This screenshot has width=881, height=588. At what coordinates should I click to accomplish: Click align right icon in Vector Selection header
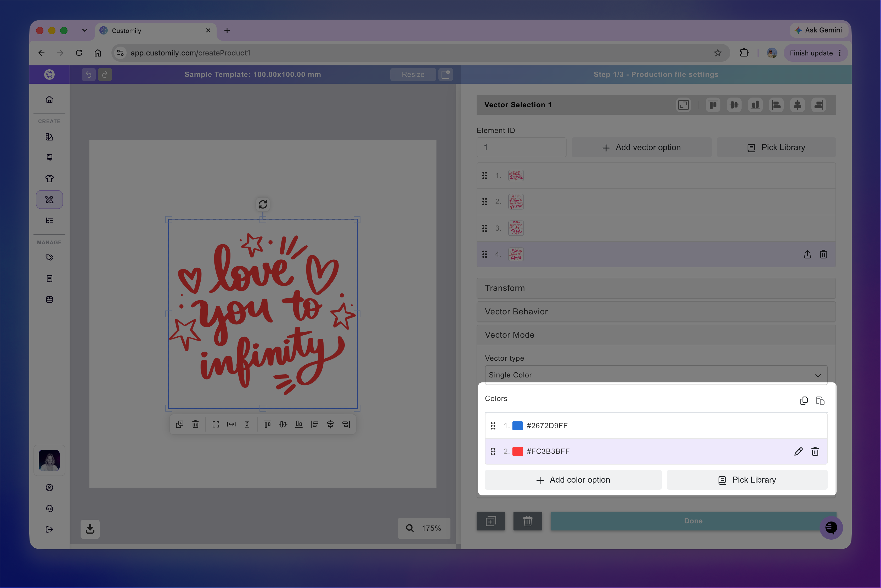click(818, 105)
